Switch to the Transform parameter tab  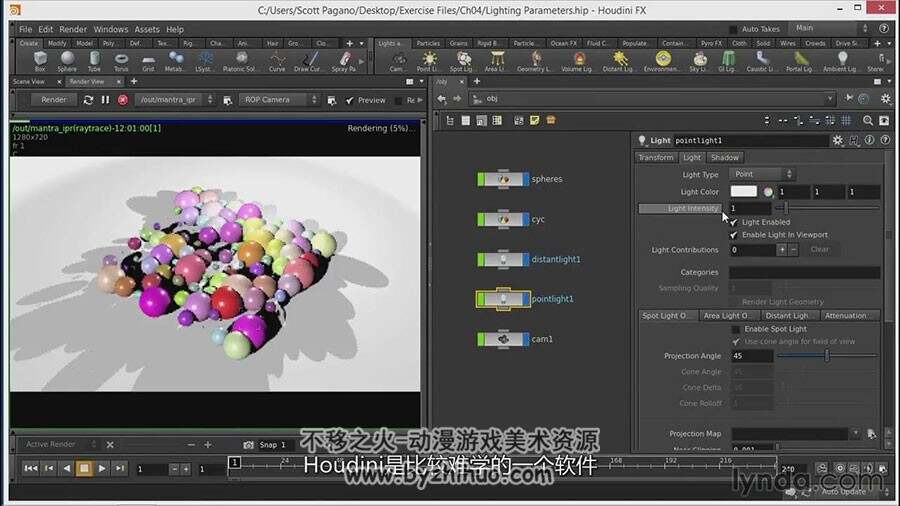click(655, 158)
